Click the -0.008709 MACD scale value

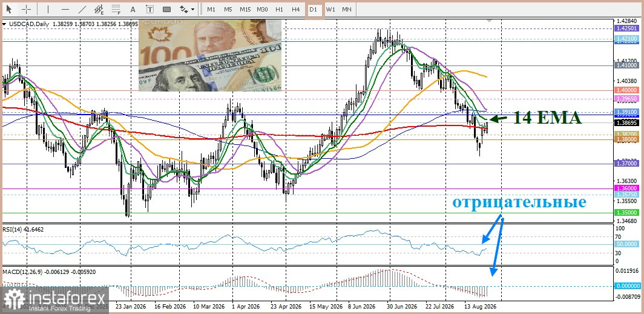point(628,296)
